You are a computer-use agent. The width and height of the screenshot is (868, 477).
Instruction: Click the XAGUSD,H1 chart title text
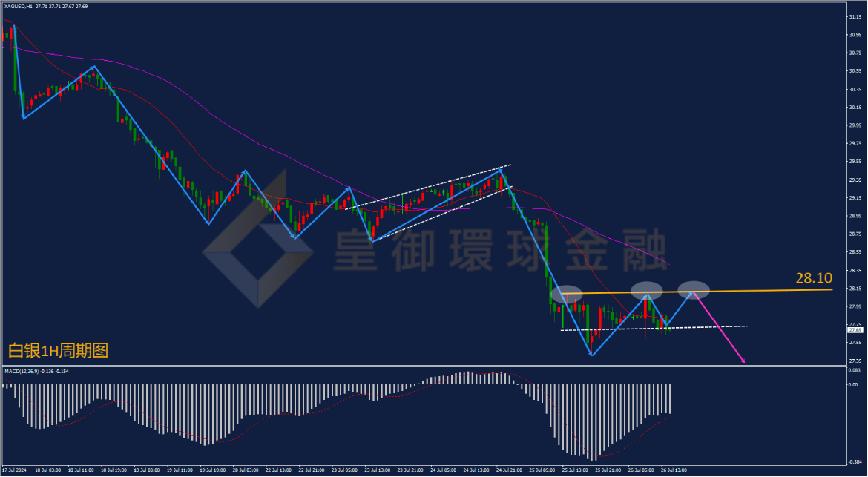click(x=19, y=6)
